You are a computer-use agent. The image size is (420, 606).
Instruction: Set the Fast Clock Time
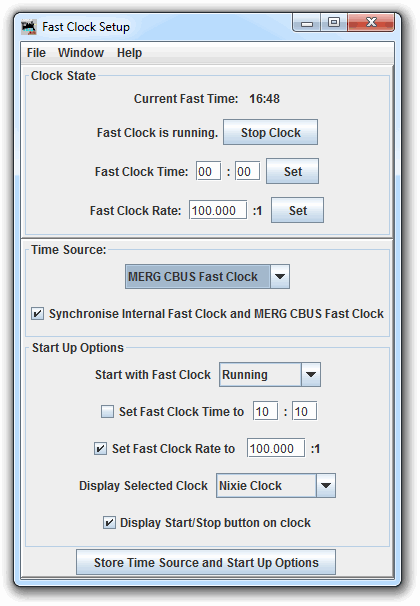click(292, 171)
